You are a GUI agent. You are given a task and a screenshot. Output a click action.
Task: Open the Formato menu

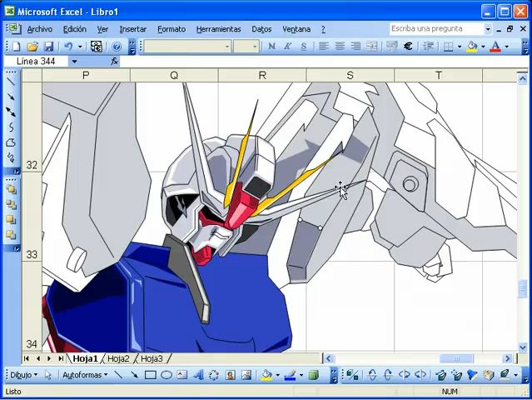pos(172,29)
